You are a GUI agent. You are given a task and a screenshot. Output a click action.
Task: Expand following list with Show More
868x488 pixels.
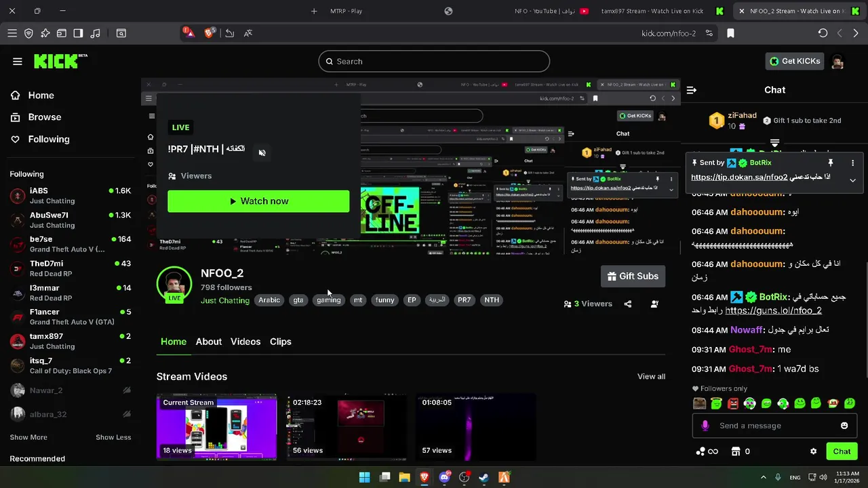point(28,437)
